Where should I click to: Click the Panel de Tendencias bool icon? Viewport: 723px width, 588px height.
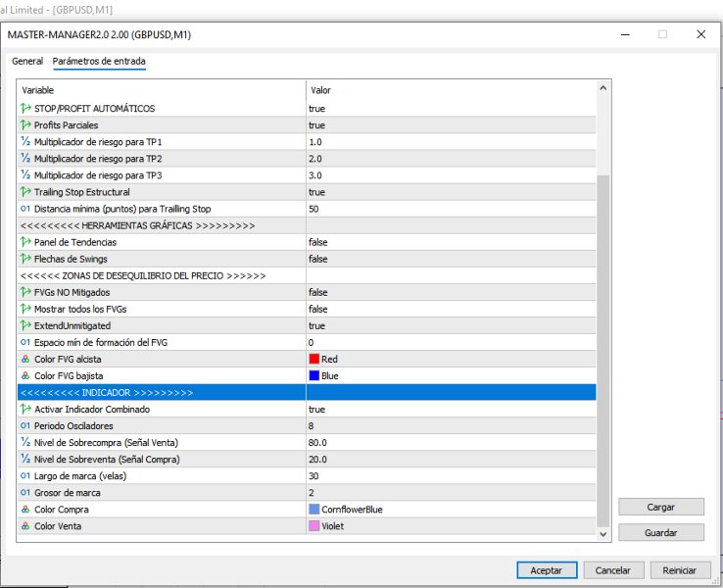pos(25,242)
